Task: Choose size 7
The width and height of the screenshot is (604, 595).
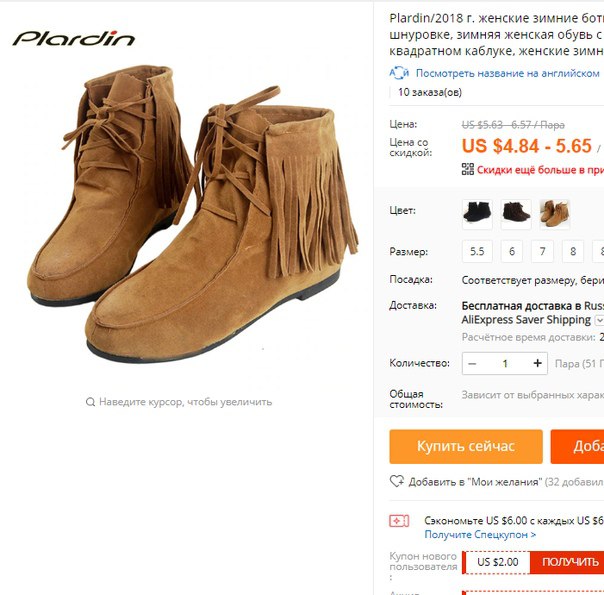Action: [542, 251]
